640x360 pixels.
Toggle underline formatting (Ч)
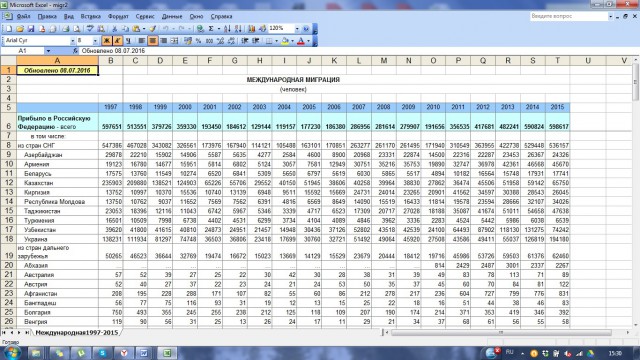[x=128, y=40]
